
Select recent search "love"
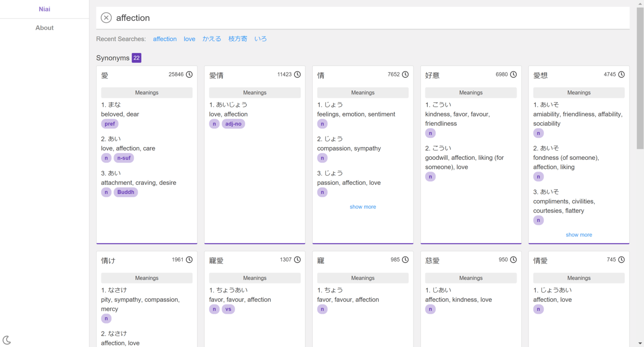point(189,39)
